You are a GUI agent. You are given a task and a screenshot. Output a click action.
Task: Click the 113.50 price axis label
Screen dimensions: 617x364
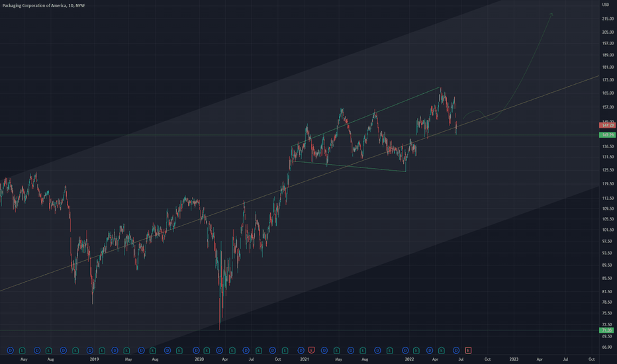608,199
